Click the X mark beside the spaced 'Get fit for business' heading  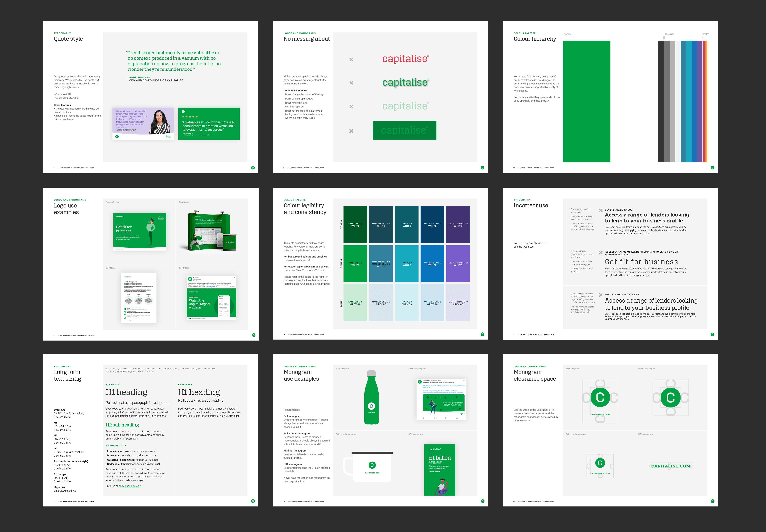tap(600, 253)
